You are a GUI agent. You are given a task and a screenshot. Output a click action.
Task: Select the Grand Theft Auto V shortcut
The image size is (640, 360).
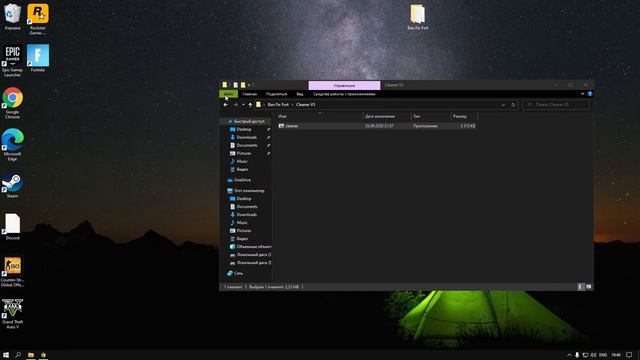coord(12,313)
